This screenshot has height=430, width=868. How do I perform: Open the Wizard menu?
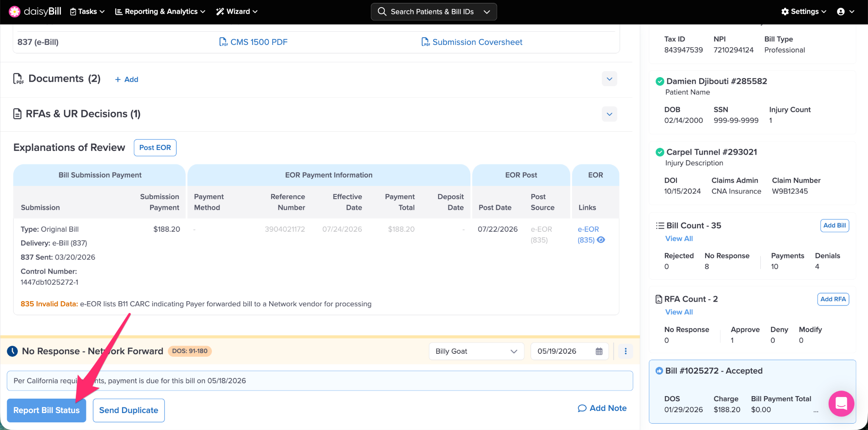[x=237, y=11]
